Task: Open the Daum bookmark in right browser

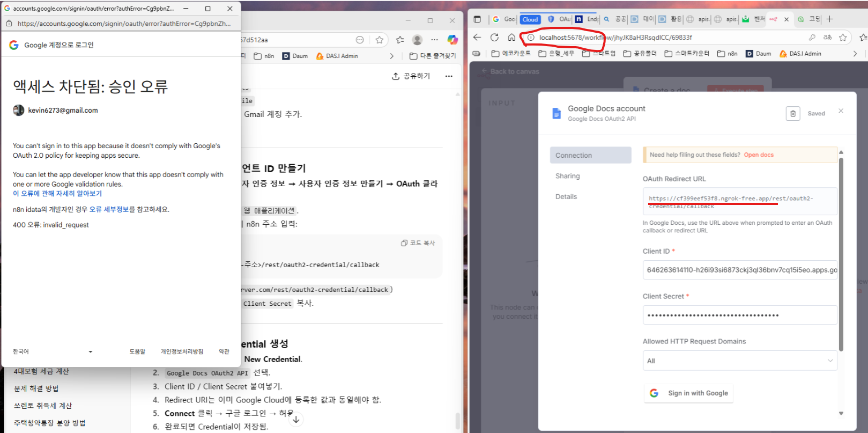Action: click(759, 54)
